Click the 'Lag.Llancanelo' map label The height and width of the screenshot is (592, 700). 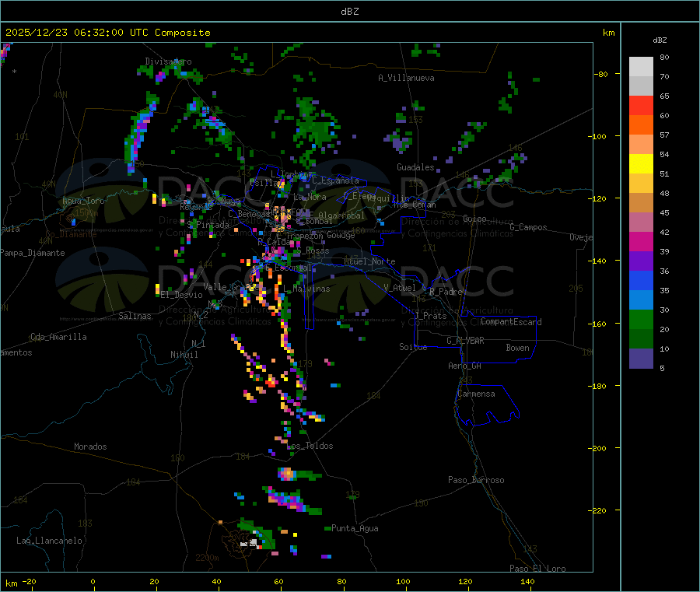click(50, 541)
